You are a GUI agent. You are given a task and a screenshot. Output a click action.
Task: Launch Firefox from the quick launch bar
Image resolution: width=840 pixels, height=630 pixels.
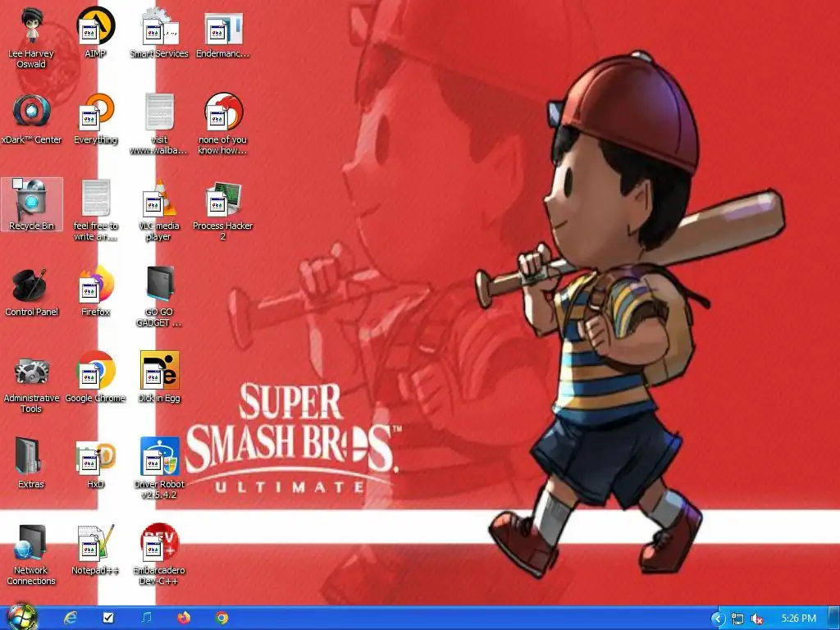pos(184,619)
